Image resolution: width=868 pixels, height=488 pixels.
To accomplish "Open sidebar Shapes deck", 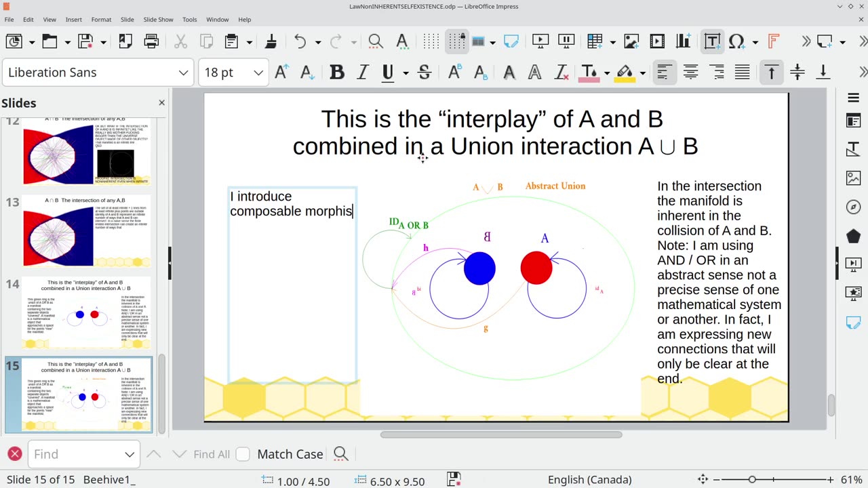I will coord(853,236).
